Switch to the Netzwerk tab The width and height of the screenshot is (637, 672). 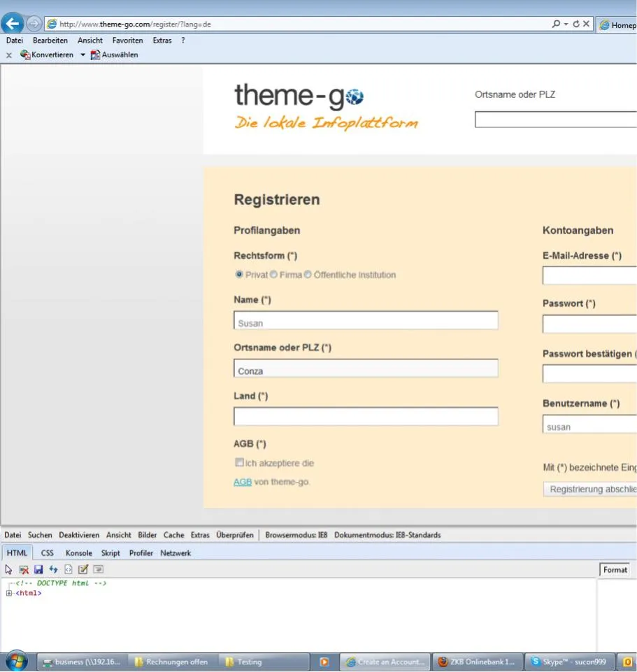pyautogui.click(x=176, y=553)
